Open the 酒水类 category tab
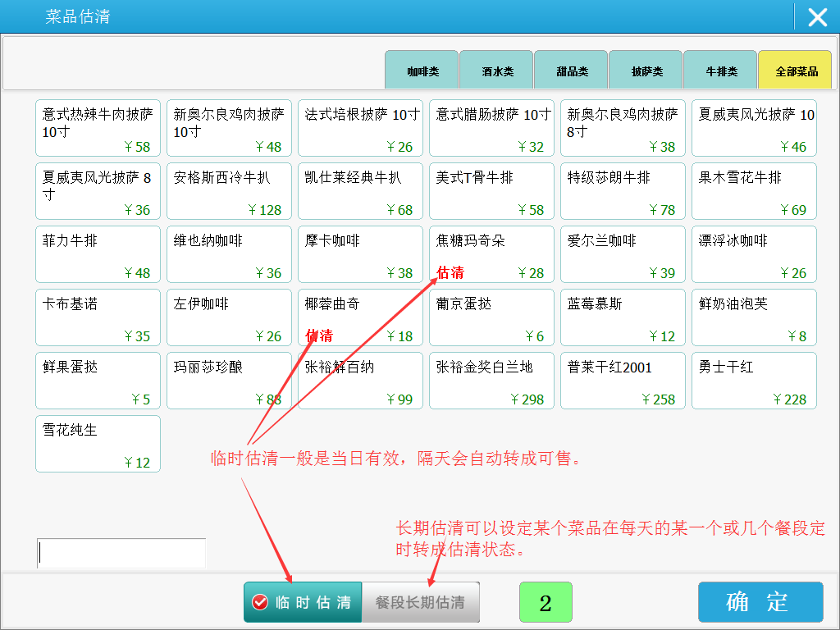The width and height of the screenshot is (840, 630). (496, 71)
